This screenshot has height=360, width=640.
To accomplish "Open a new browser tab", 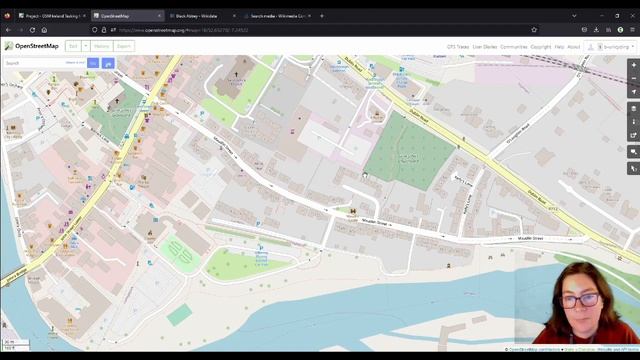I will pyautogui.click(x=322, y=16).
